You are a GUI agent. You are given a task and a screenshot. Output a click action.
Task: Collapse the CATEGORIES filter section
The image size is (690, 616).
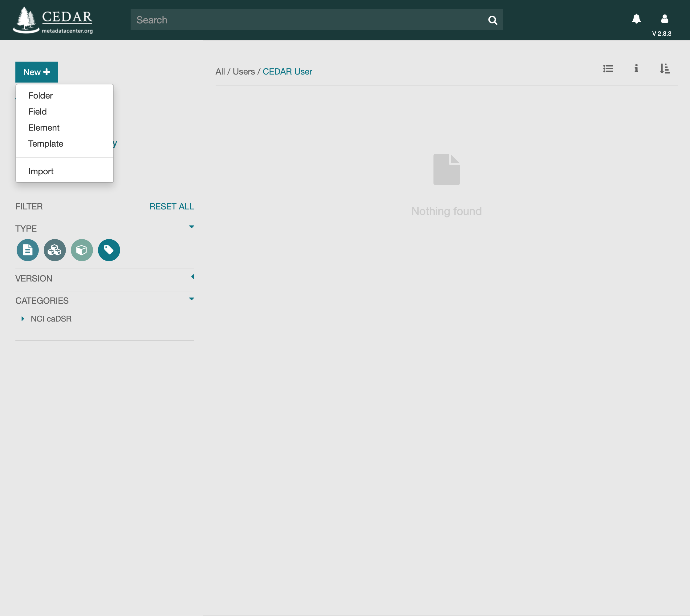click(x=191, y=299)
